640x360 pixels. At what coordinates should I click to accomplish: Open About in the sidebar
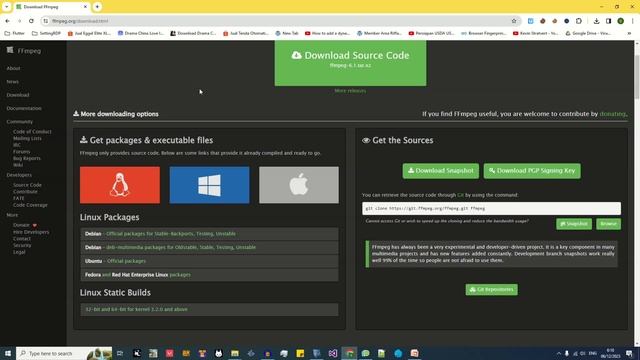click(13, 68)
